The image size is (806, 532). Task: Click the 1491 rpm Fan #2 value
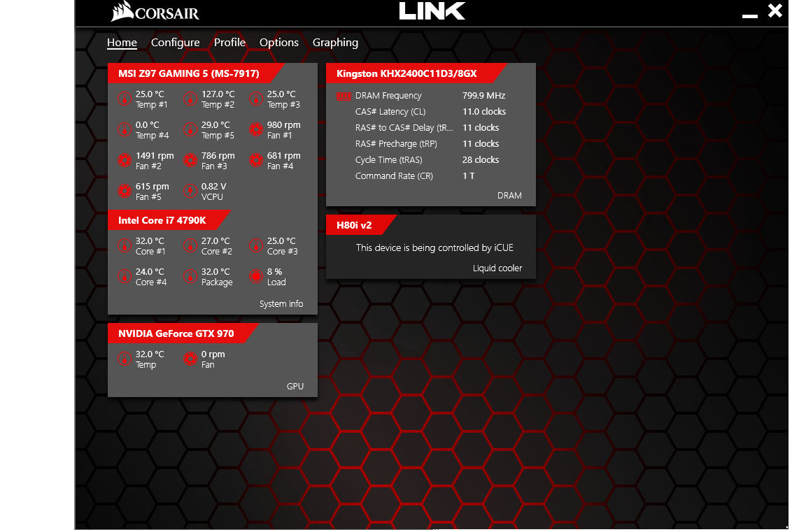point(155,156)
